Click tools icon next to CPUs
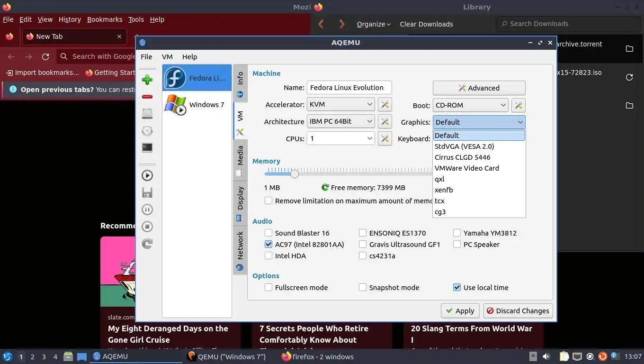 point(385,139)
